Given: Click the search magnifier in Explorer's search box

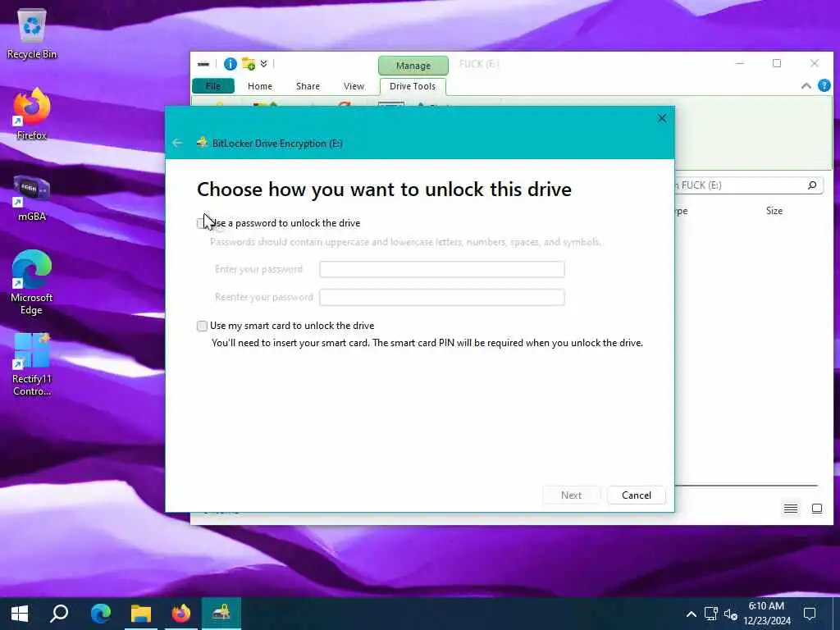Looking at the screenshot, I should coord(812,185).
